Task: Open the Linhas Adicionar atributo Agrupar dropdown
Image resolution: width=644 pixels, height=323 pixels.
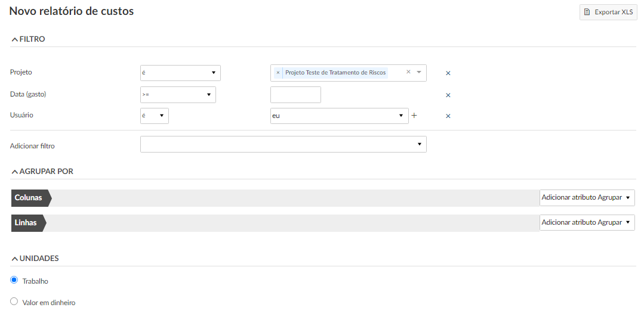Action: point(587,222)
